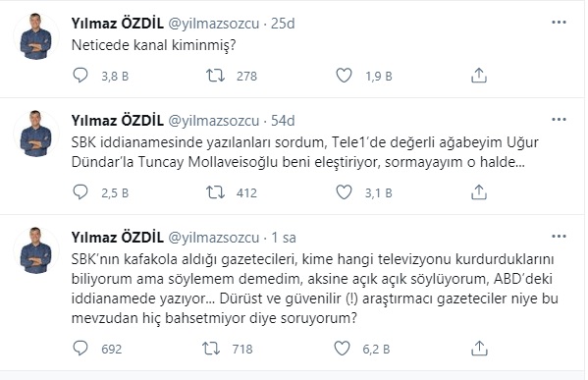Retweet the tweet with 718 retweets
Screen dimensions: 588x380
[211, 349]
